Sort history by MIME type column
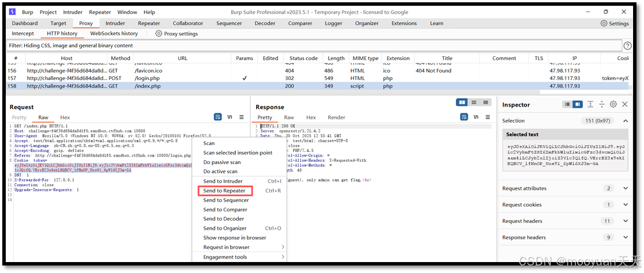This screenshot has width=644, height=273. (365, 58)
